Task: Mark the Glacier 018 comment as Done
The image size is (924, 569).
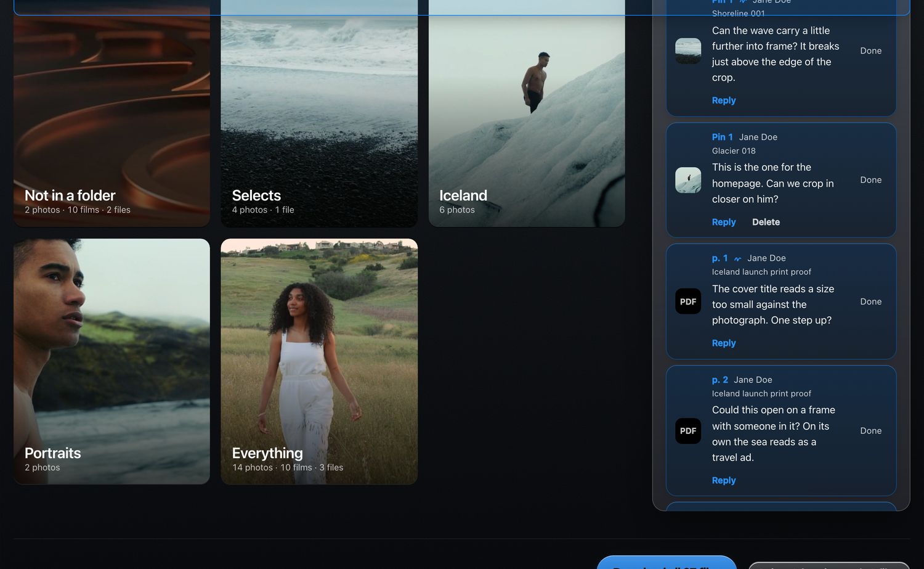Action: 871,180
